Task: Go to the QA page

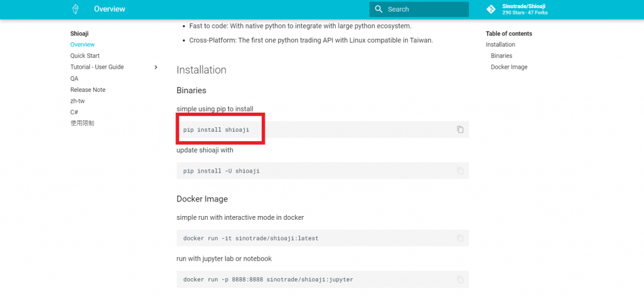Action: point(74,78)
